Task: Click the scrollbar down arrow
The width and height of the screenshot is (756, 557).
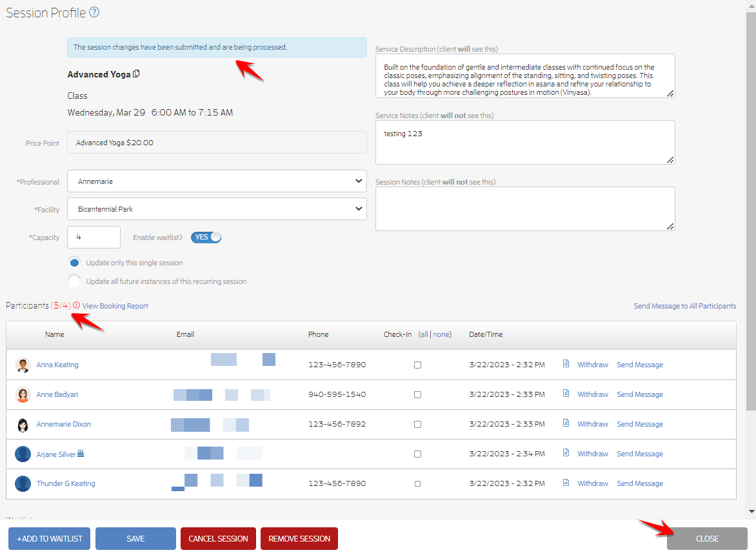Action: [751, 511]
